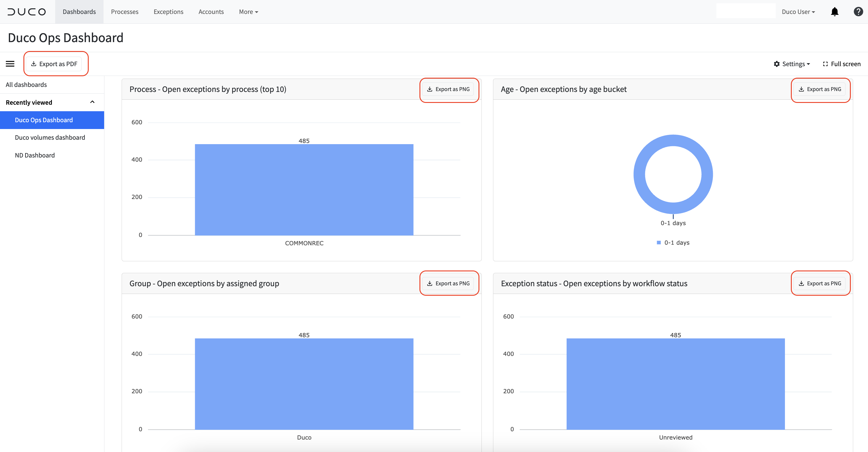Image resolution: width=868 pixels, height=452 pixels.
Task: Click the 485 label in Group chart
Action: pos(304,335)
